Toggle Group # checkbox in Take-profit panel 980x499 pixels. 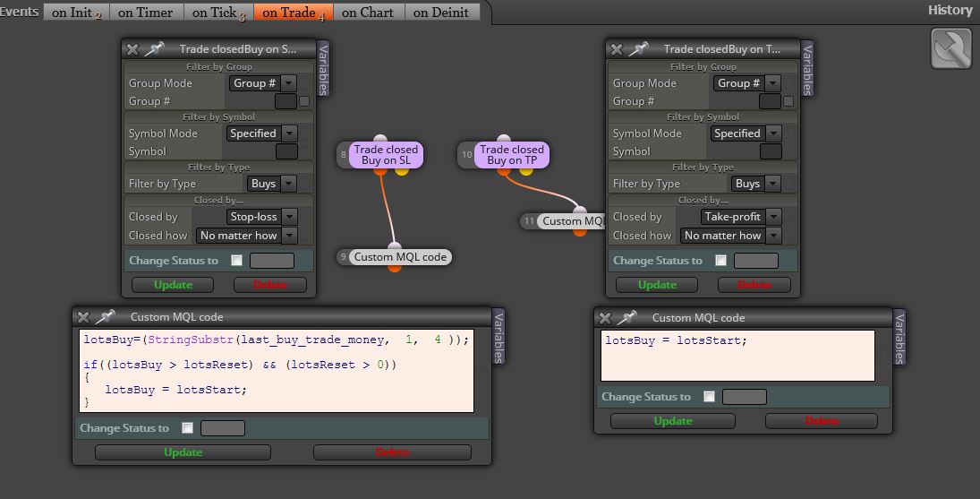click(788, 101)
